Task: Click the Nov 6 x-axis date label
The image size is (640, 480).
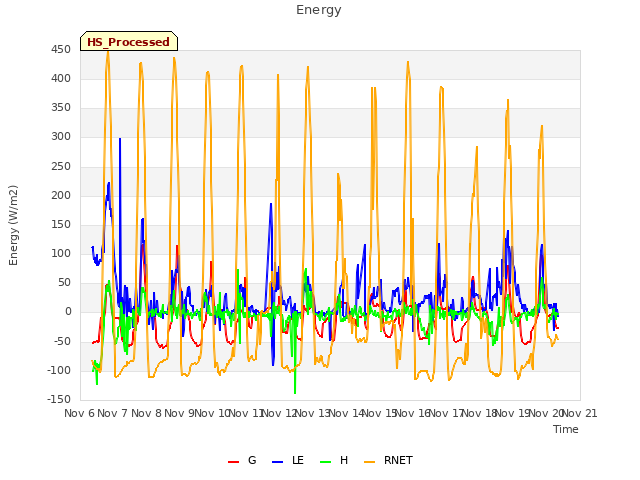Action: [80, 413]
